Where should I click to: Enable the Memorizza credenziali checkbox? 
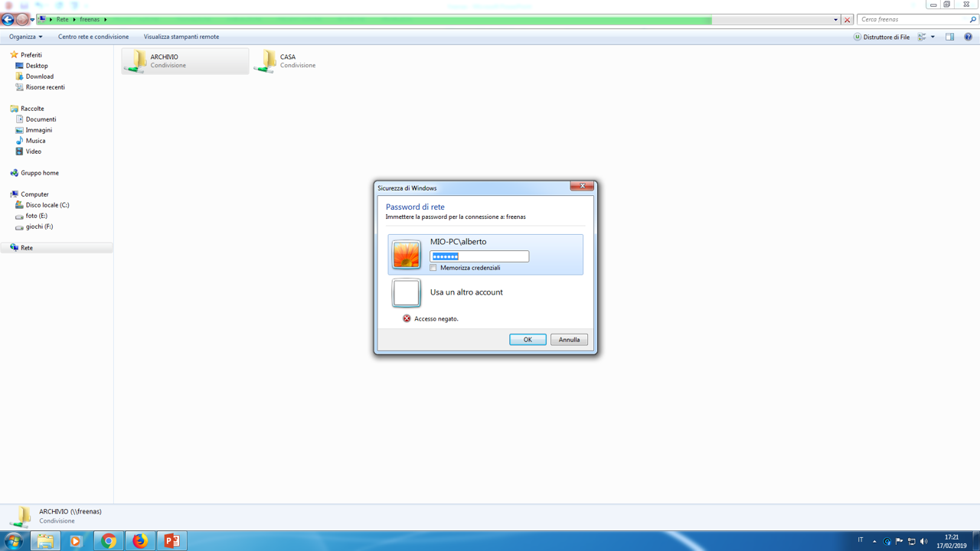point(433,268)
